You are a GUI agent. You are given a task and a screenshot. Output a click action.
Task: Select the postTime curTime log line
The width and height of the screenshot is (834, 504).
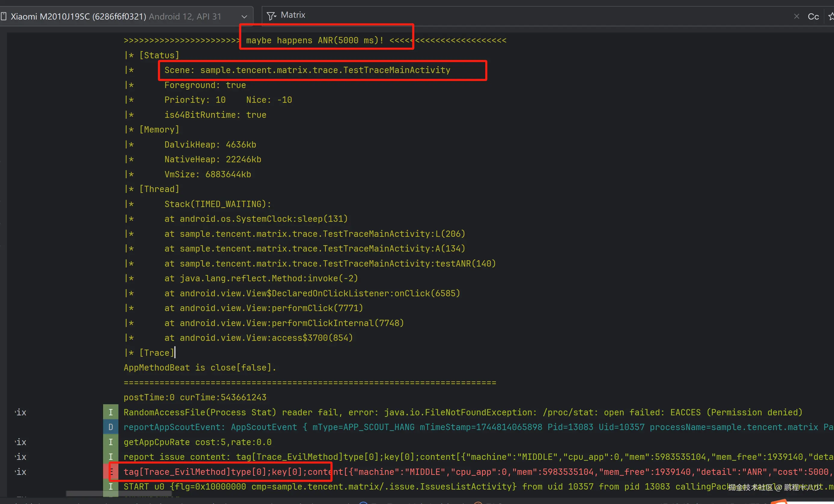point(195,397)
